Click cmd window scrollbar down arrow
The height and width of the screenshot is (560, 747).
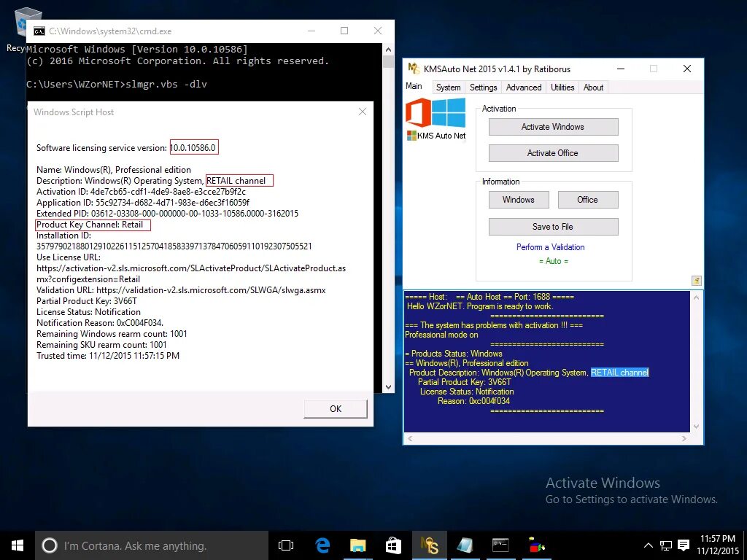(x=388, y=387)
